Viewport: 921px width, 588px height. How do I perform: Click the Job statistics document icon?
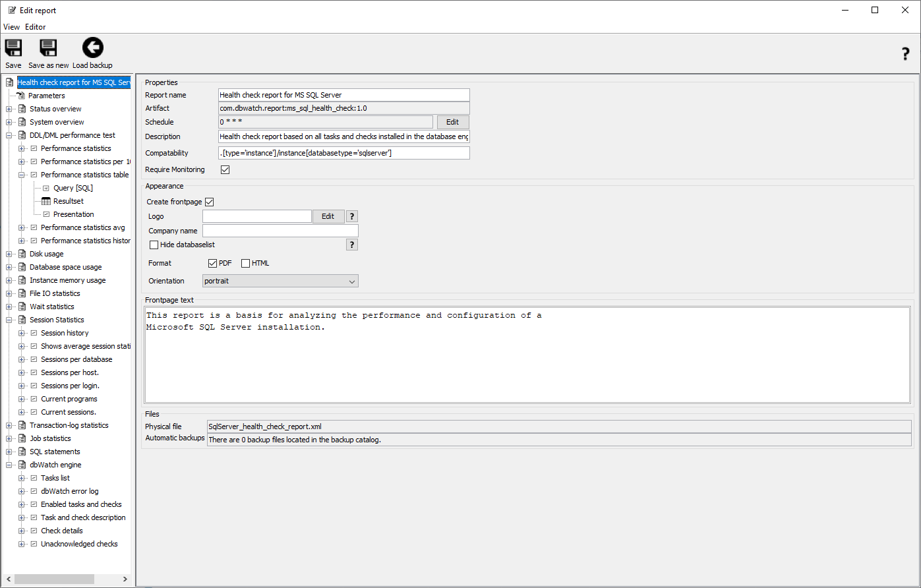point(22,438)
